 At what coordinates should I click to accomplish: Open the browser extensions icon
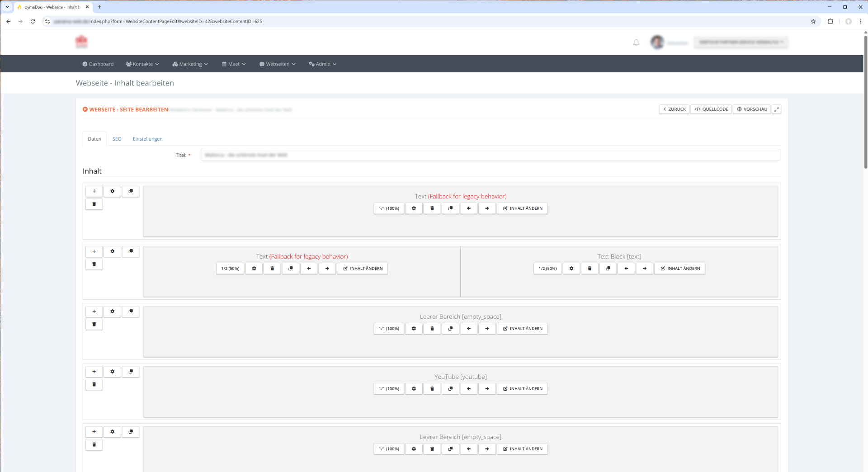pyautogui.click(x=830, y=21)
